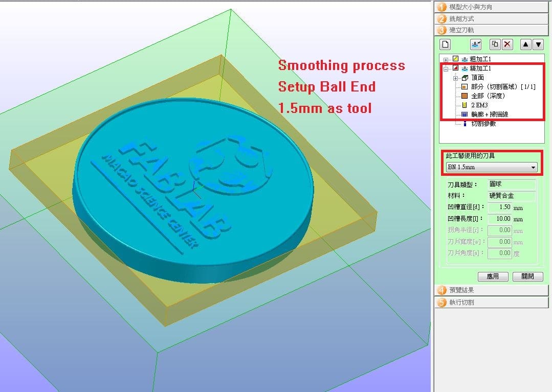Select the 精加工1 finishing process

(480, 68)
